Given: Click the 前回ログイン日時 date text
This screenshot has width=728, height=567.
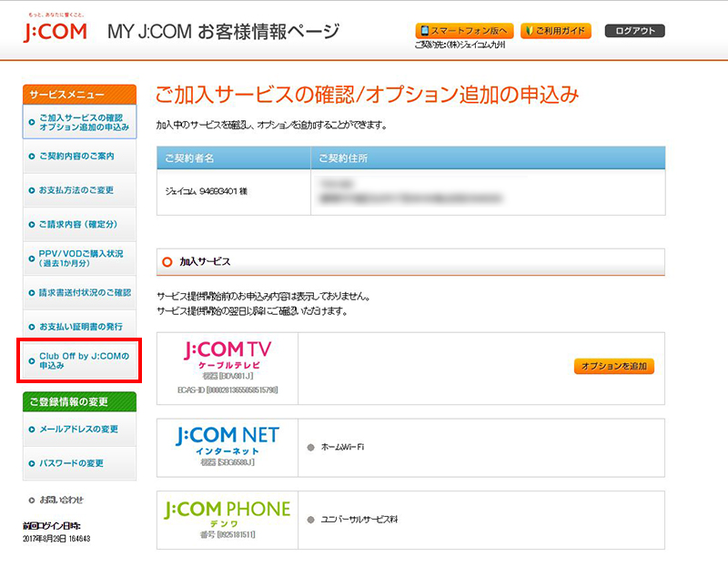Looking at the screenshot, I should (x=56, y=539).
